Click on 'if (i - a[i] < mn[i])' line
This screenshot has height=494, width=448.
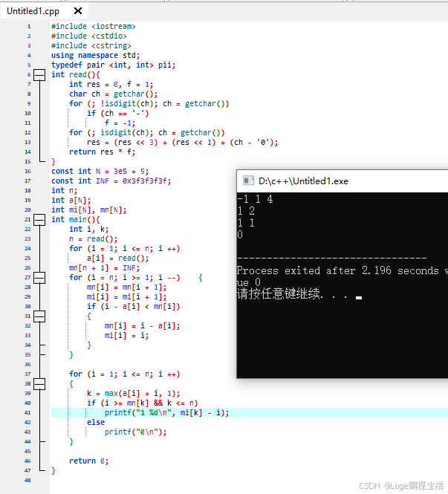pos(134,307)
